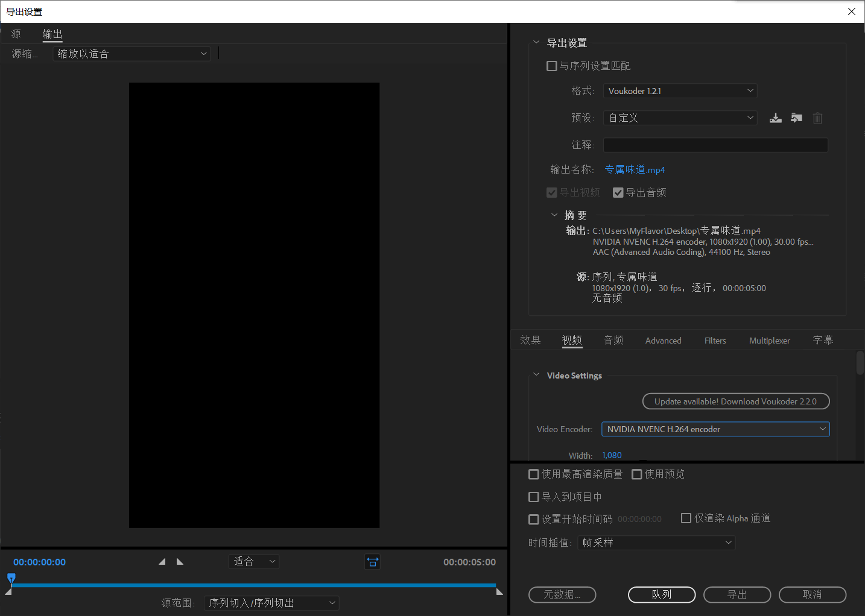Open the 音频 audio tab
The height and width of the screenshot is (616, 865).
pos(613,340)
